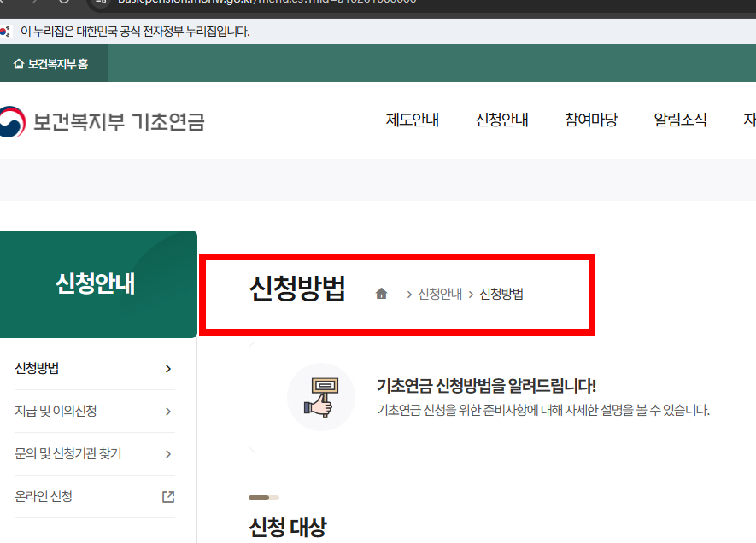Image resolution: width=756 pixels, height=543 pixels.
Task: Open the 참여마당 menu
Action: (x=591, y=120)
